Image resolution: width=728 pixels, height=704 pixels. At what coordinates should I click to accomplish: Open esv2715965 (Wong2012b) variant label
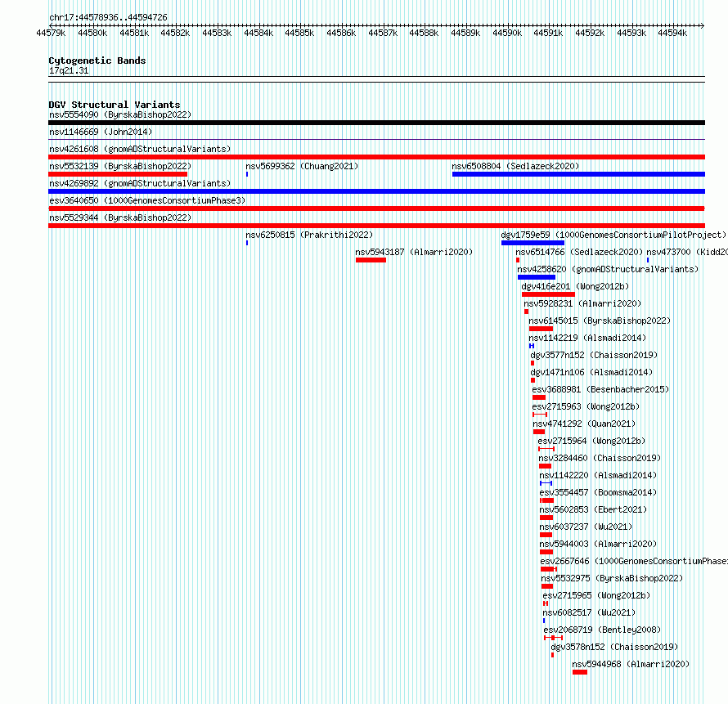(596, 595)
